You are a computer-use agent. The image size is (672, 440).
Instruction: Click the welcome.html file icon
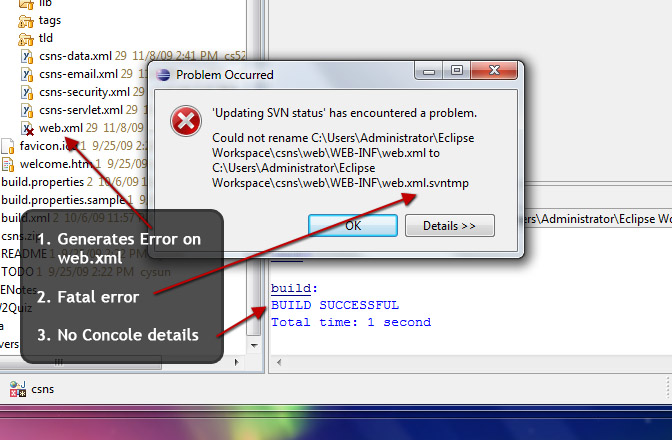[x=8, y=164]
